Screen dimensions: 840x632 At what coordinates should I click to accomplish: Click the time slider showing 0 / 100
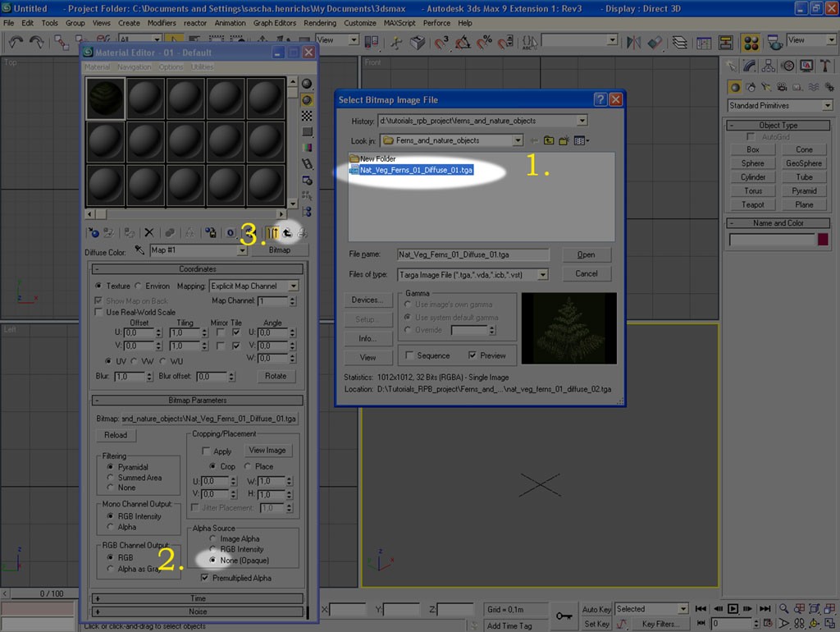[x=52, y=593]
